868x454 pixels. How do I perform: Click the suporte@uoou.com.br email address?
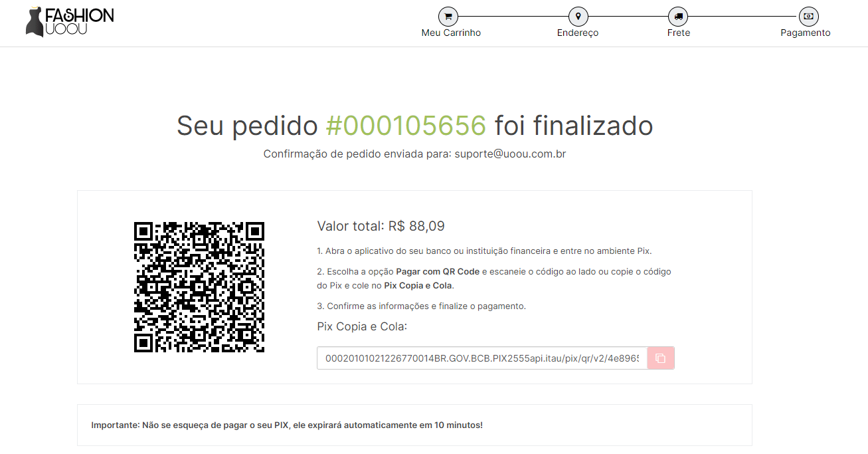(x=510, y=154)
